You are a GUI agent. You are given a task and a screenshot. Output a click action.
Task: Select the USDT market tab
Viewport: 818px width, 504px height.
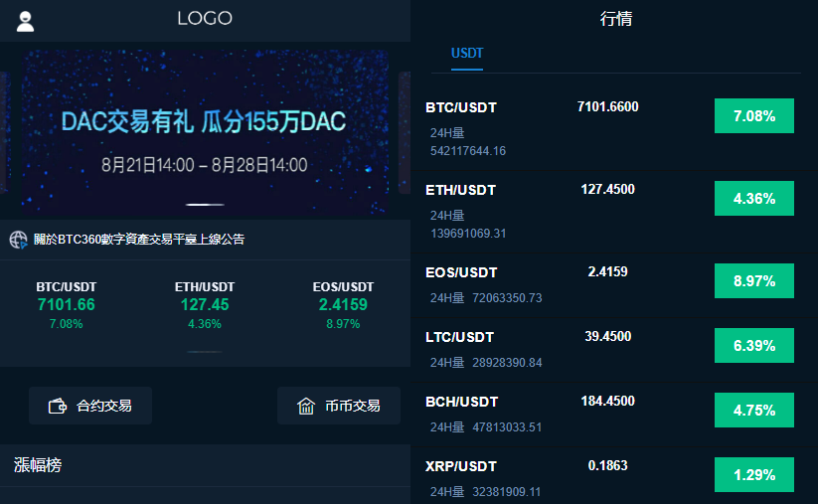tap(467, 54)
